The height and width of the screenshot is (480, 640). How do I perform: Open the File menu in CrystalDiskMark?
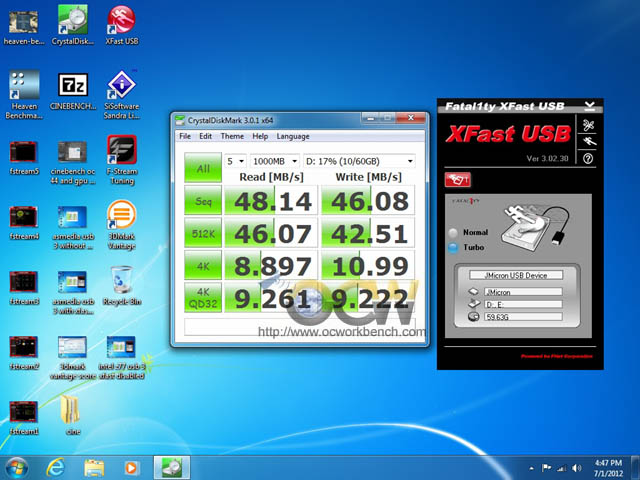coord(185,136)
